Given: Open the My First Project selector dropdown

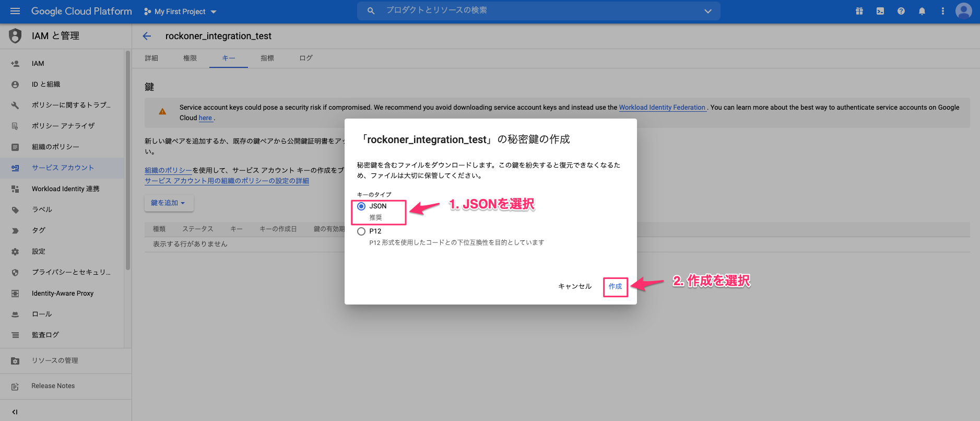Looking at the screenshot, I should (180, 11).
